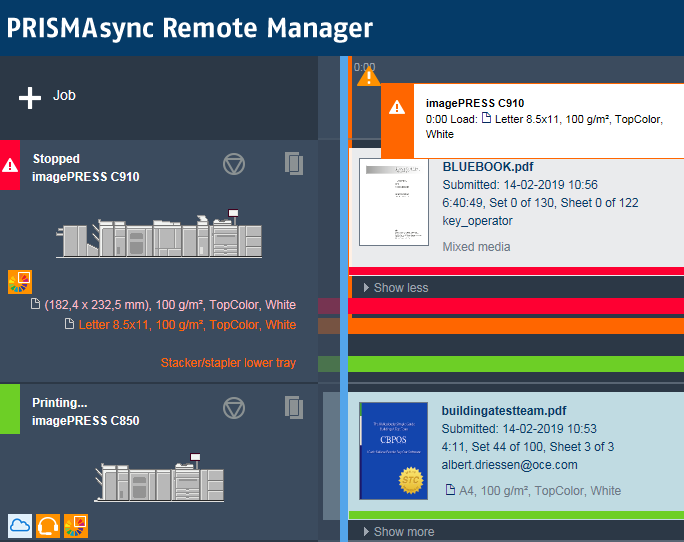
Task: Click the BLUEBOOK.pdf job name
Action: point(488,167)
